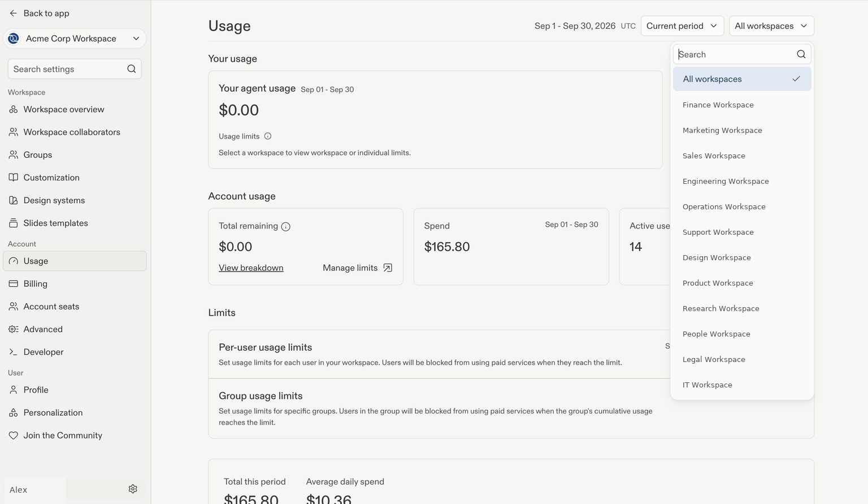Image resolution: width=868 pixels, height=504 pixels.
Task: Click the Join the Community heart icon
Action: (14, 435)
